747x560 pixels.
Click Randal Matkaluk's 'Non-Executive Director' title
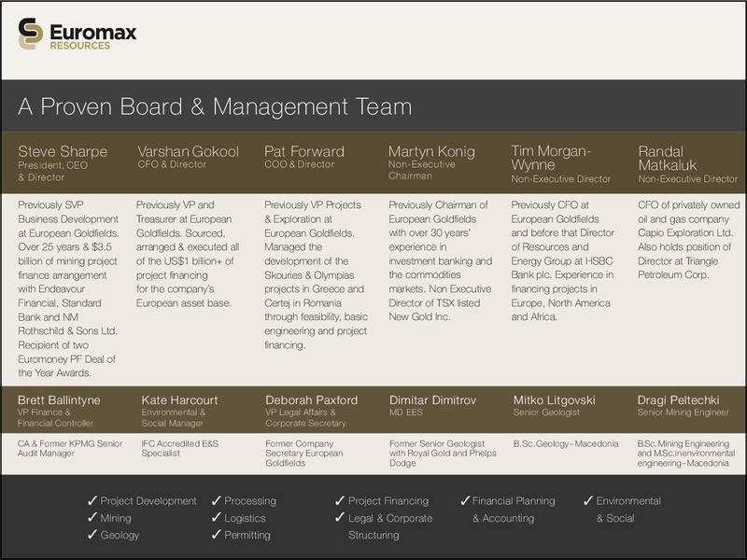point(688,179)
